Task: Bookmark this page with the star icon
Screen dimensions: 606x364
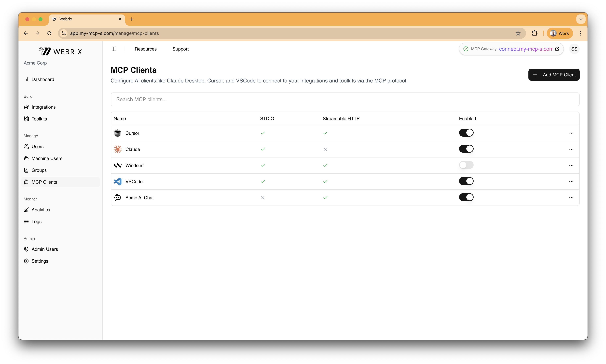Action: tap(518, 33)
